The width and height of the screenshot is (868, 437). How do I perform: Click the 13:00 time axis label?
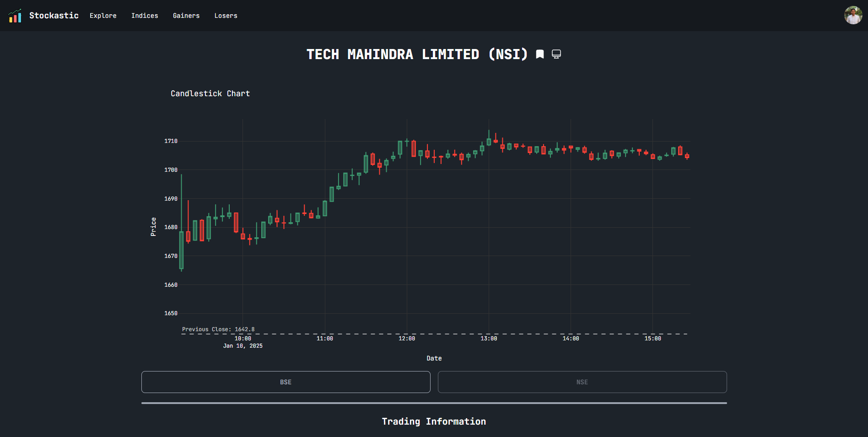489,339
